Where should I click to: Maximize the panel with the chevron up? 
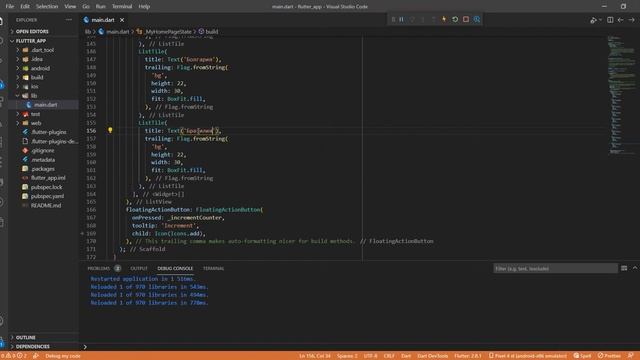pos(635,268)
